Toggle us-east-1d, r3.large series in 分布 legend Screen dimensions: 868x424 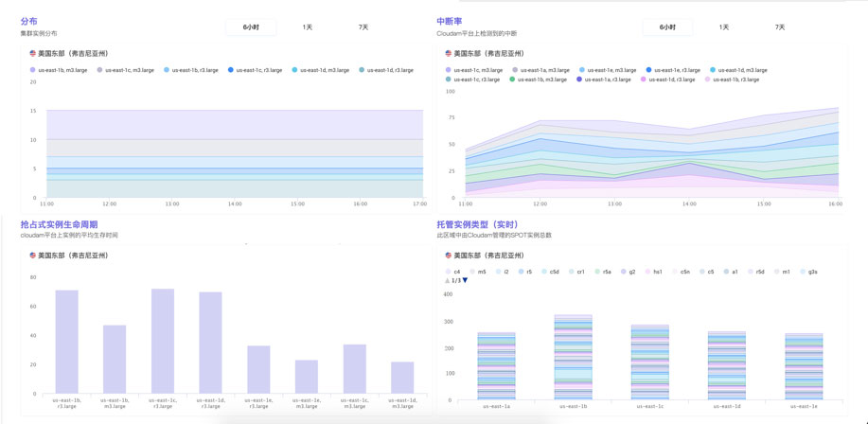[x=386, y=70]
